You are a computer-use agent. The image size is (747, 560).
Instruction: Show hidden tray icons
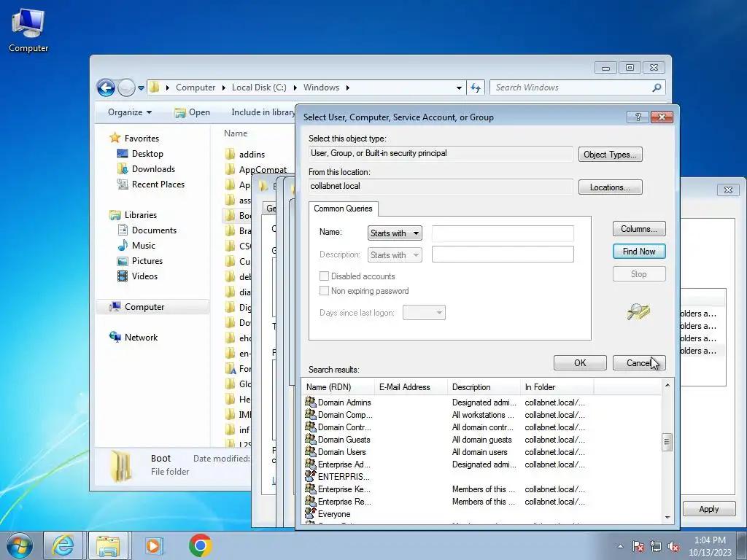coord(620,546)
